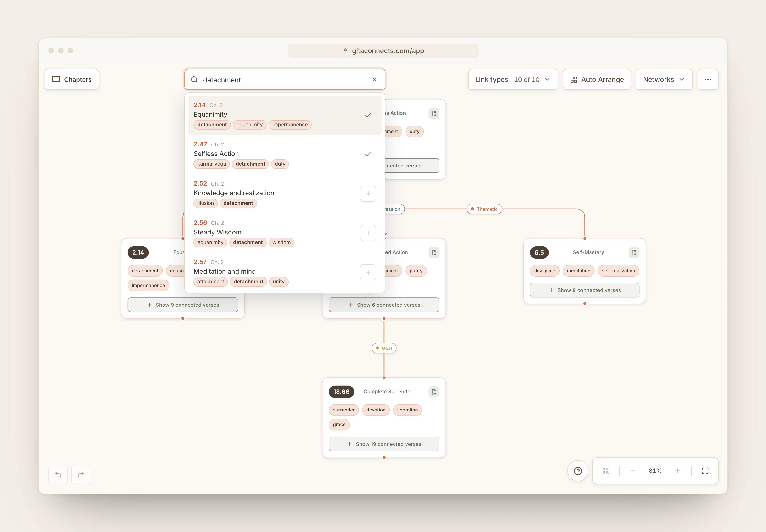
Task: Click the 6.5 verse badge
Action: pyautogui.click(x=539, y=253)
